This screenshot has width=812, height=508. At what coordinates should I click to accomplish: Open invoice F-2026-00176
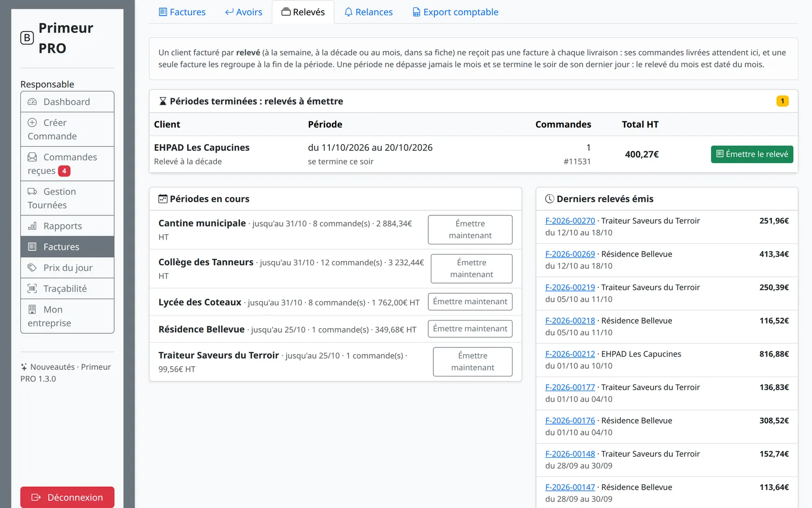[x=570, y=421]
